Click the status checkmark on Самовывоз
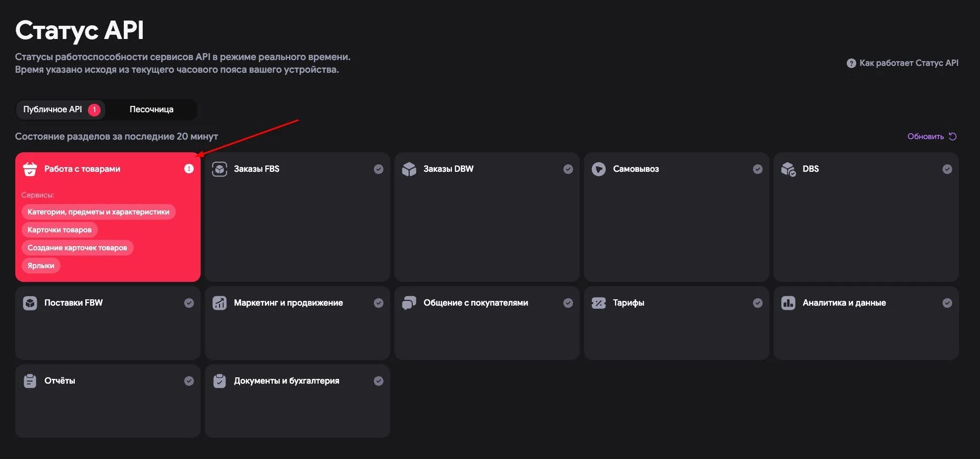The height and width of the screenshot is (459, 980). (758, 169)
